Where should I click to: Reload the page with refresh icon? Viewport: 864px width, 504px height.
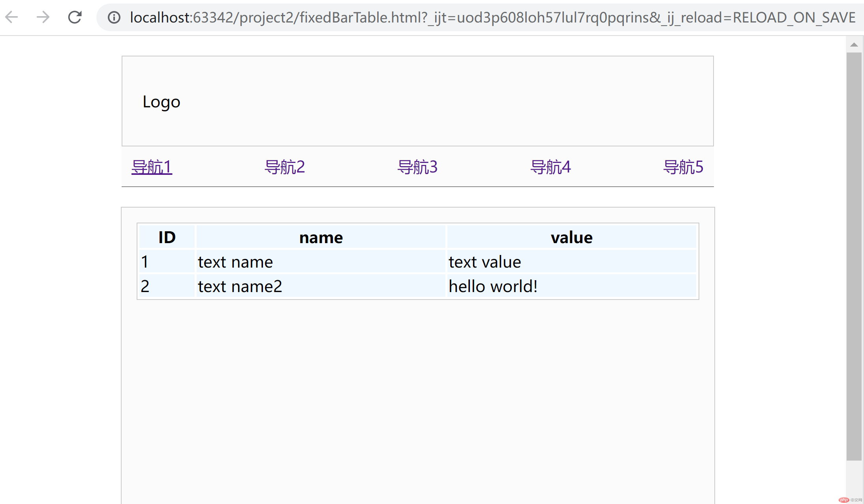click(75, 17)
